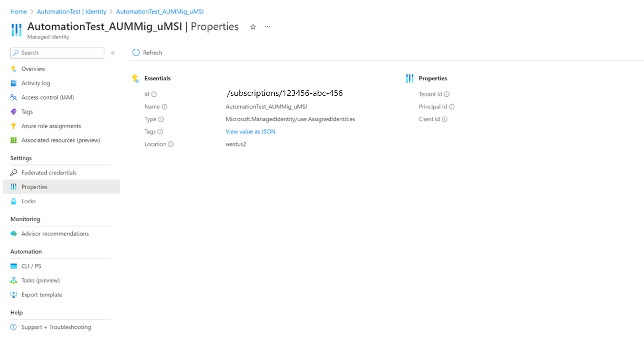Viewport: 644px width, 341px height.
Task: Click the CLI / PS icon
Action: pos(14,266)
